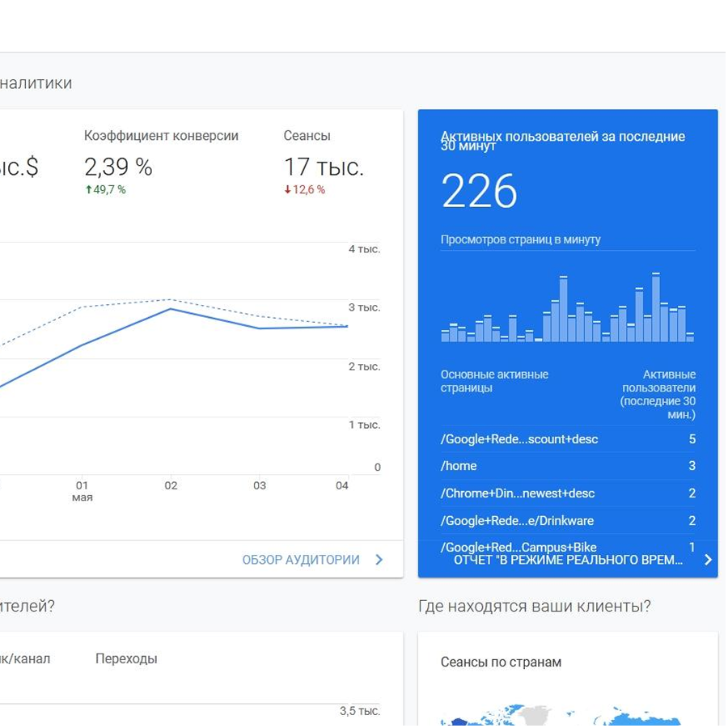Select the Сеансы metric tab

[x=307, y=136]
